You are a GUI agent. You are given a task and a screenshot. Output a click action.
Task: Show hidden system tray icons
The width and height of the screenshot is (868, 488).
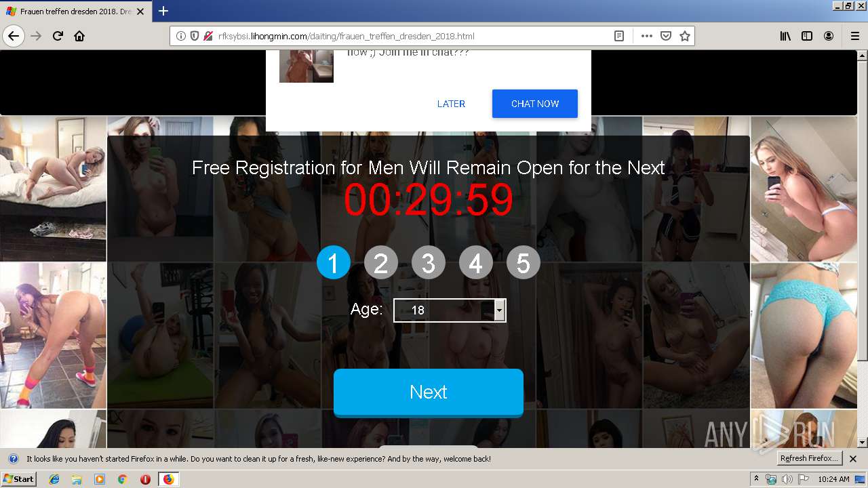(757, 479)
